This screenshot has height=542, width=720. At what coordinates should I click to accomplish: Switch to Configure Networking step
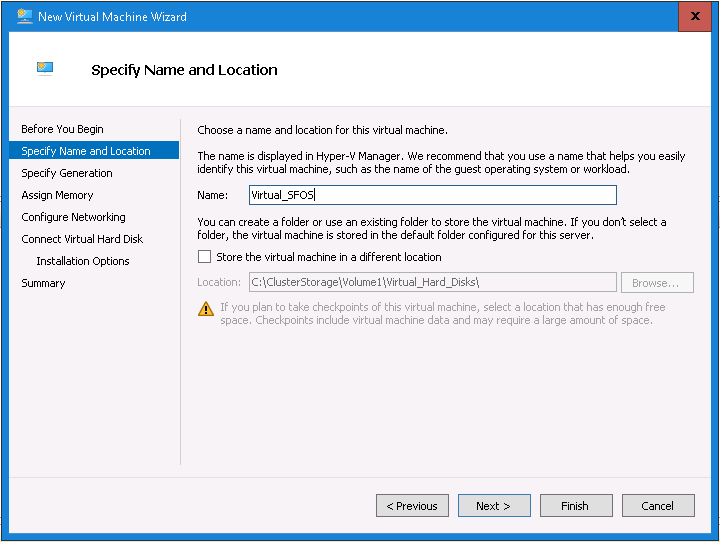(x=73, y=217)
